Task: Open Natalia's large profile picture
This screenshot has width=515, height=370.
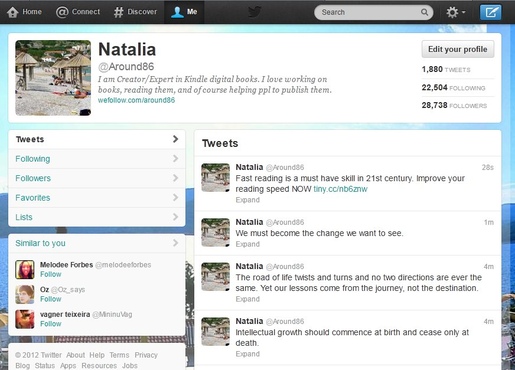Action: [x=53, y=78]
